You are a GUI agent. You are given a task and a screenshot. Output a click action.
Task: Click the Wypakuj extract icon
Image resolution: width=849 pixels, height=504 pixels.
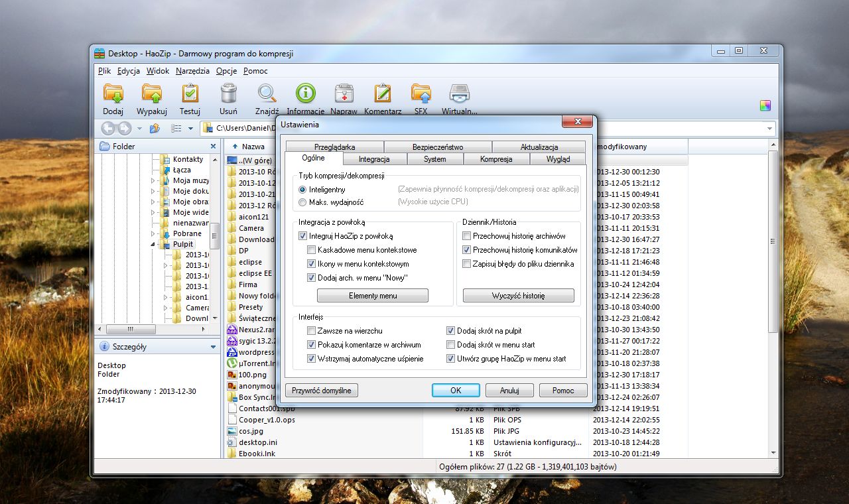[152, 94]
